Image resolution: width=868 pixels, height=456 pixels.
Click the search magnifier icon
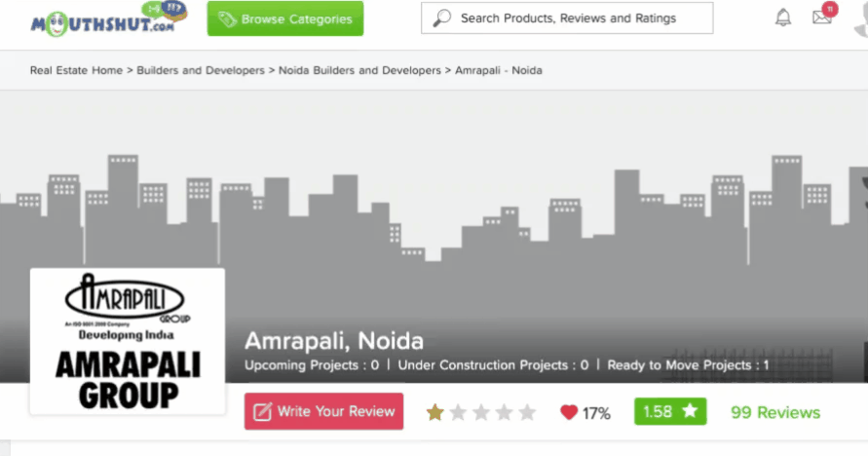(x=441, y=19)
